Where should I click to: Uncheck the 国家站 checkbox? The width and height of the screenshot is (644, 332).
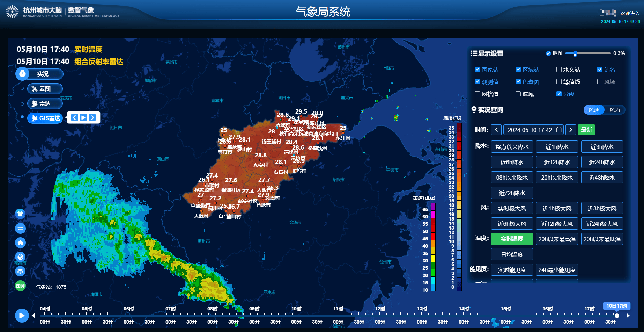477,70
